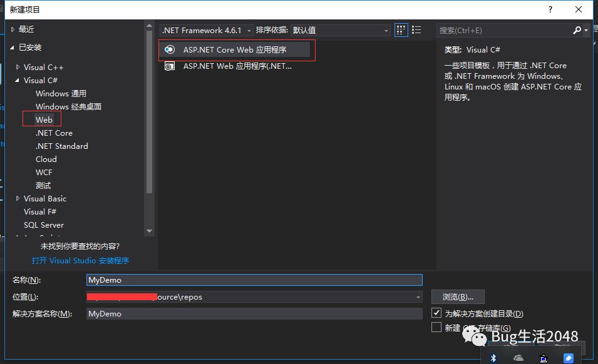Select .NET Core category
This screenshot has height=364, width=598.
pyautogui.click(x=54, y=133)
